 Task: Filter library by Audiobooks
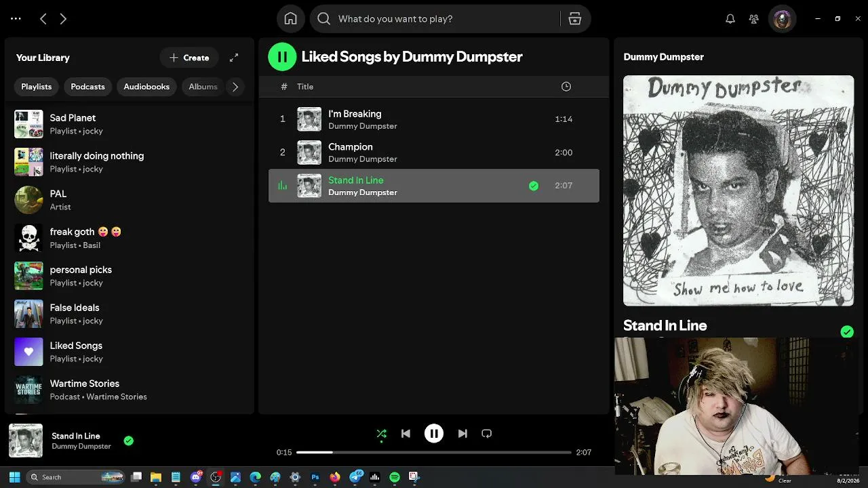(x=146, y=87)
